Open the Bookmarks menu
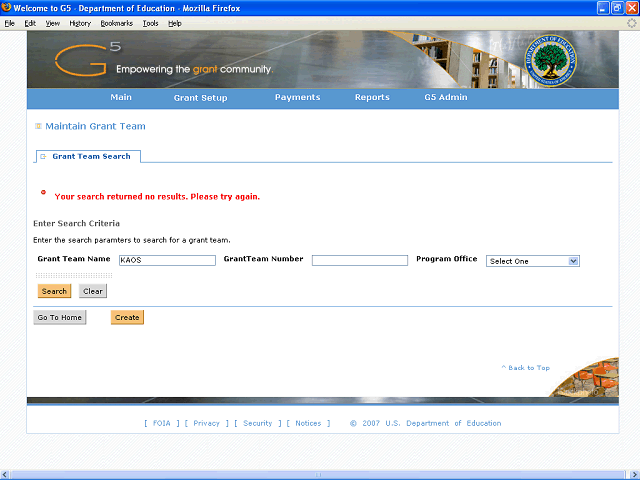 point(117,23)
